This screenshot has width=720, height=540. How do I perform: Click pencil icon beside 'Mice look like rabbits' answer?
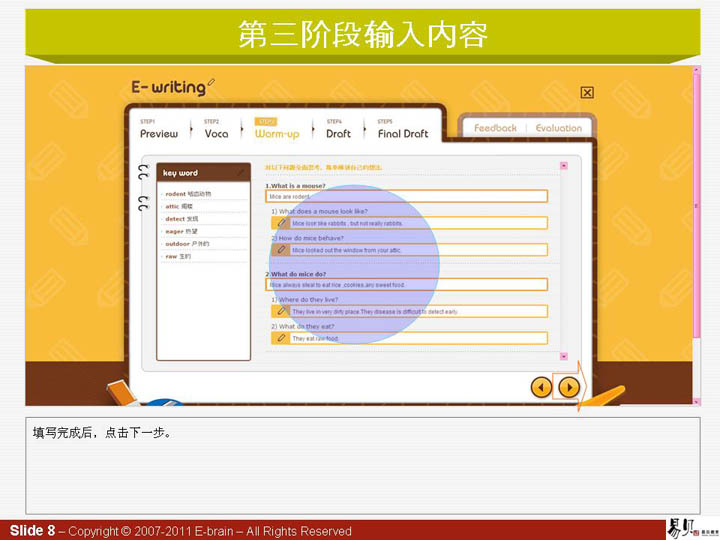(281, 224)
